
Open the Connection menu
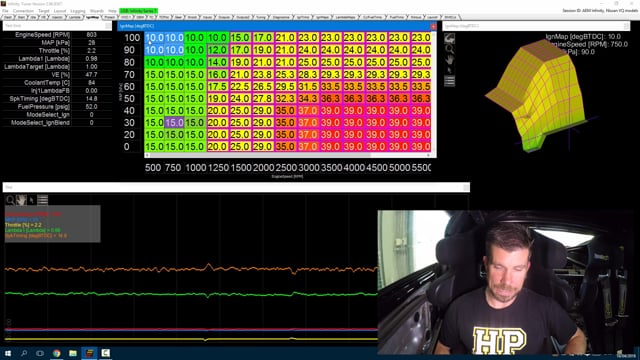click(x=23, y=11)
